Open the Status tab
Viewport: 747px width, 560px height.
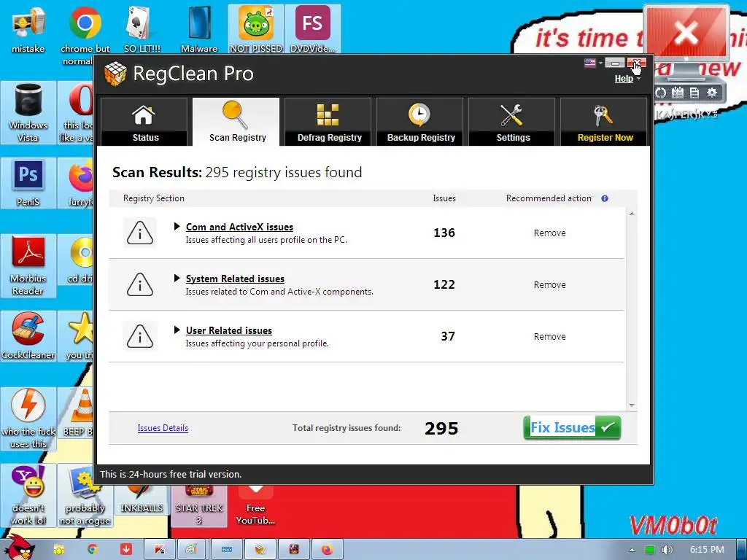[144, 122]
